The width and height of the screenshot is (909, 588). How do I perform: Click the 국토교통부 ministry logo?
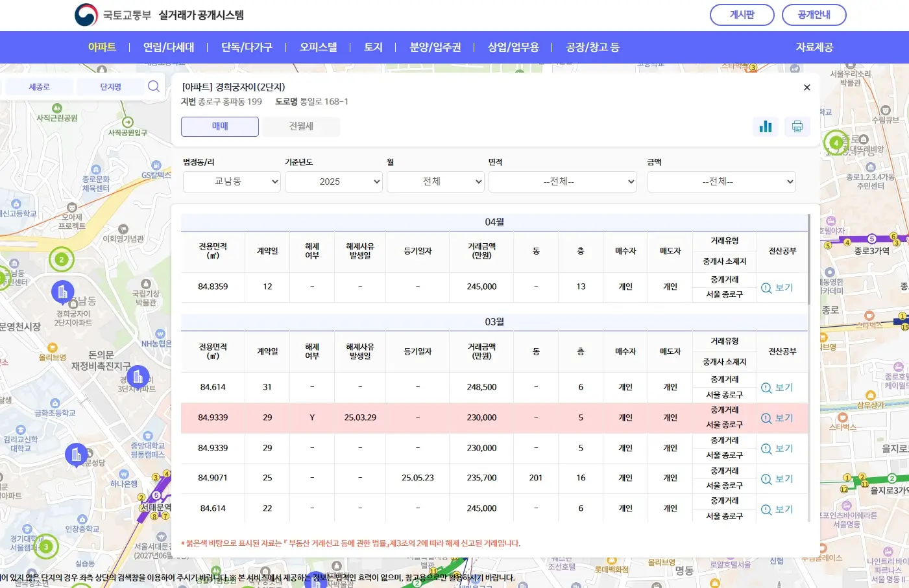(x=86, y=14)
